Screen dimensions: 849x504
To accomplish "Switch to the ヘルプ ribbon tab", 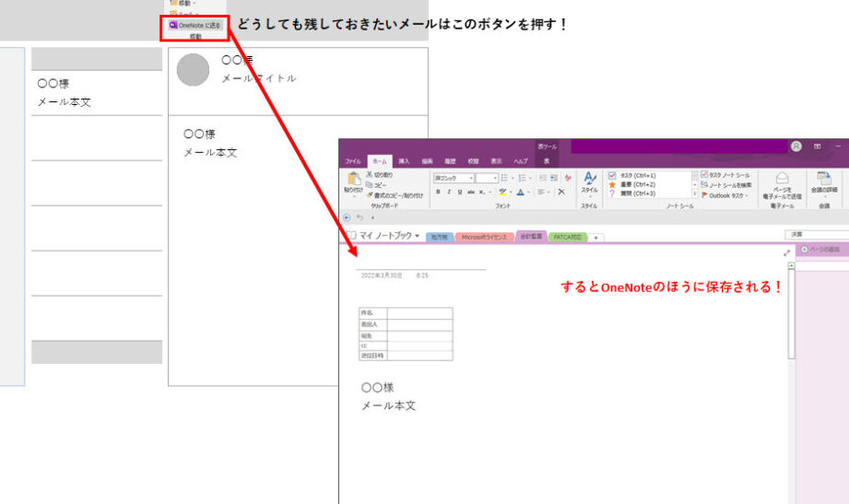I will tap(520, 161).
